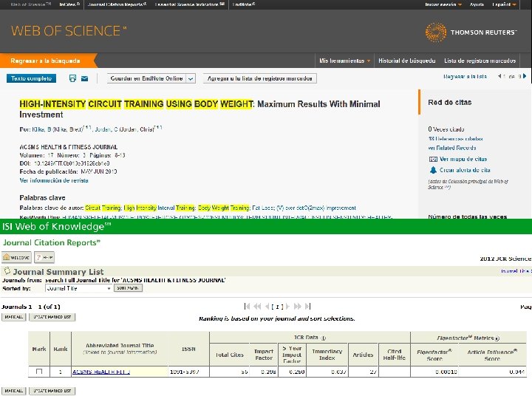Open the InCites top tab
Screen dimensions: 532x399
[x=69, y=4]
